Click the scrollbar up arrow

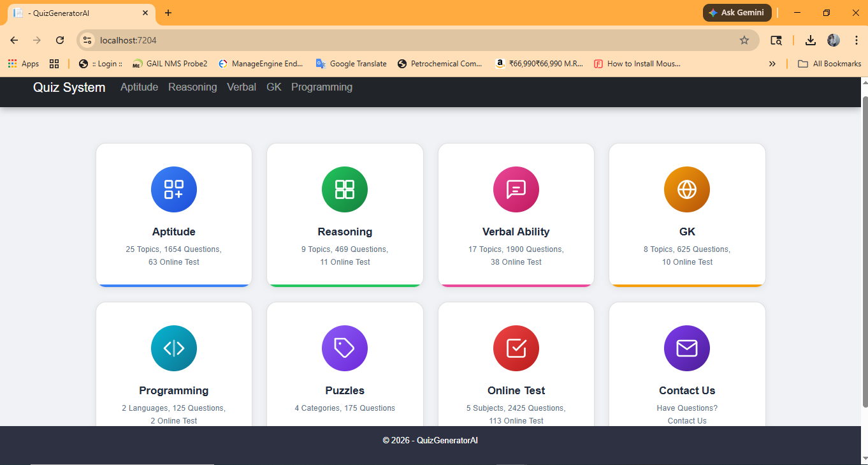[864, 83]
